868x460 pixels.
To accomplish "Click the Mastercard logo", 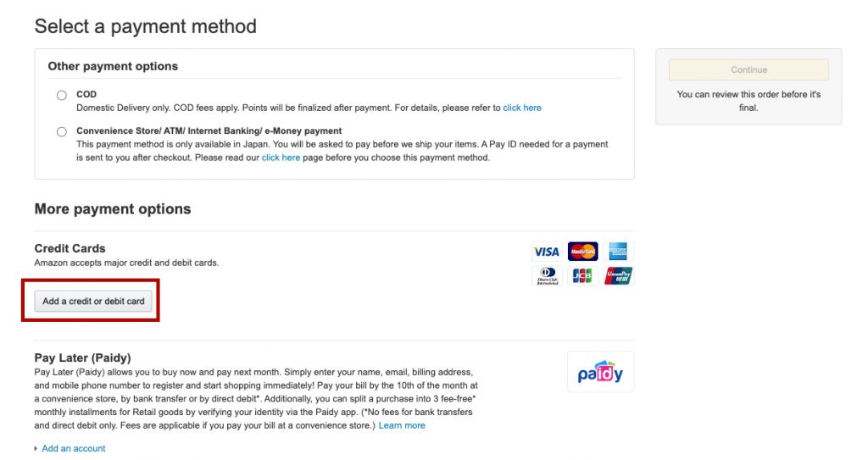I will (x=582, y=252).
